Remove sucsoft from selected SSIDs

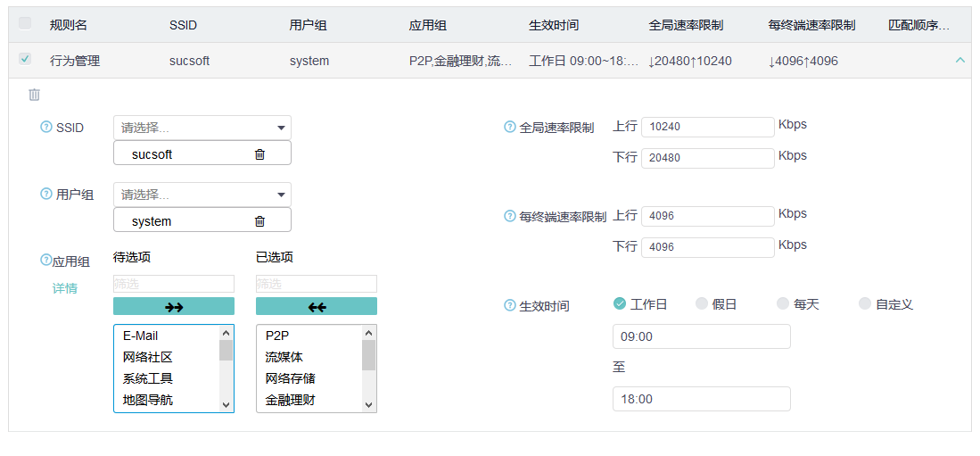(x=259, y=154)
